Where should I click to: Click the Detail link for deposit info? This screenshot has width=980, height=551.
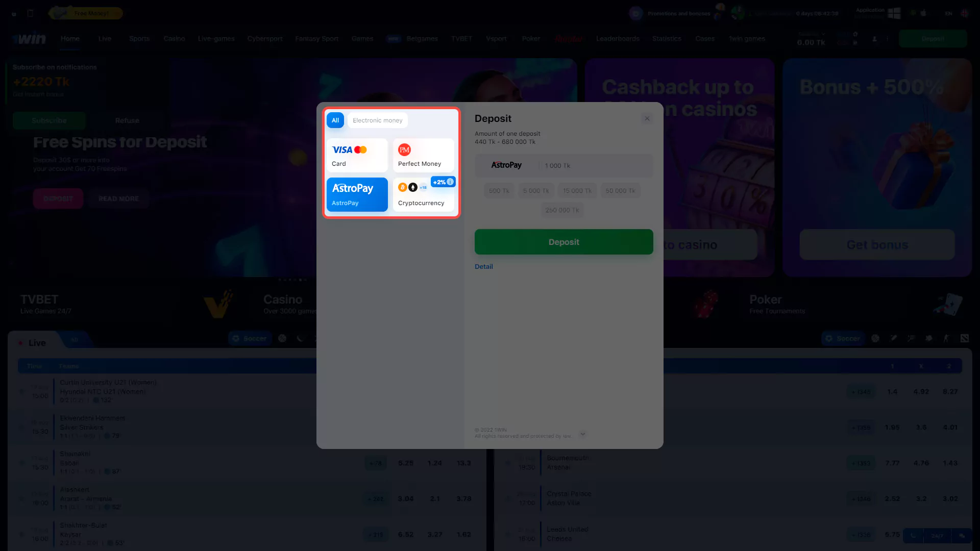tap(483, 266)
